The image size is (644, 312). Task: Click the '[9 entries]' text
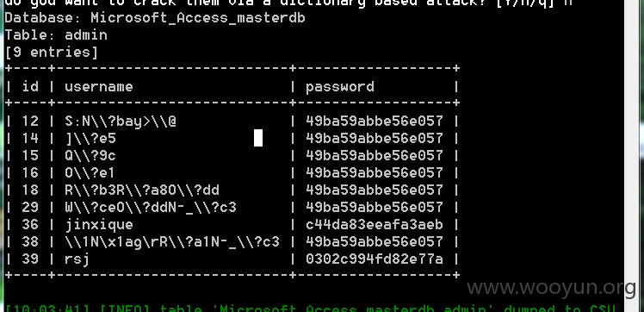pos(52,53)
